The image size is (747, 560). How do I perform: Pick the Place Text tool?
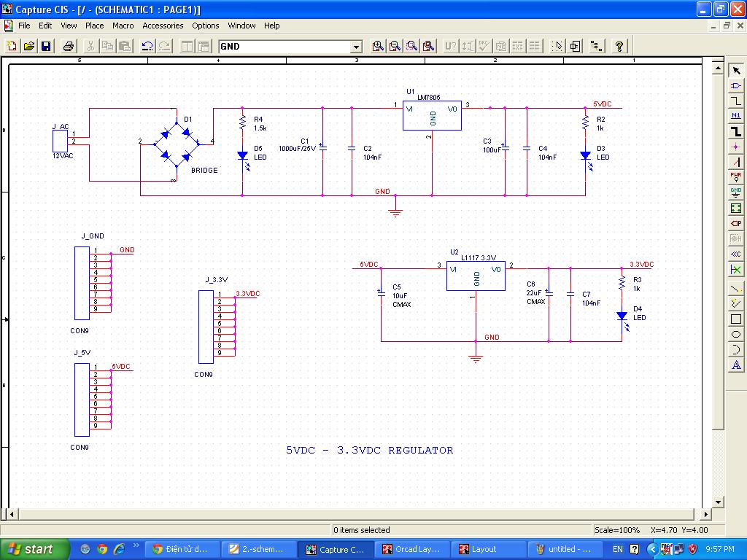(736, 365)
